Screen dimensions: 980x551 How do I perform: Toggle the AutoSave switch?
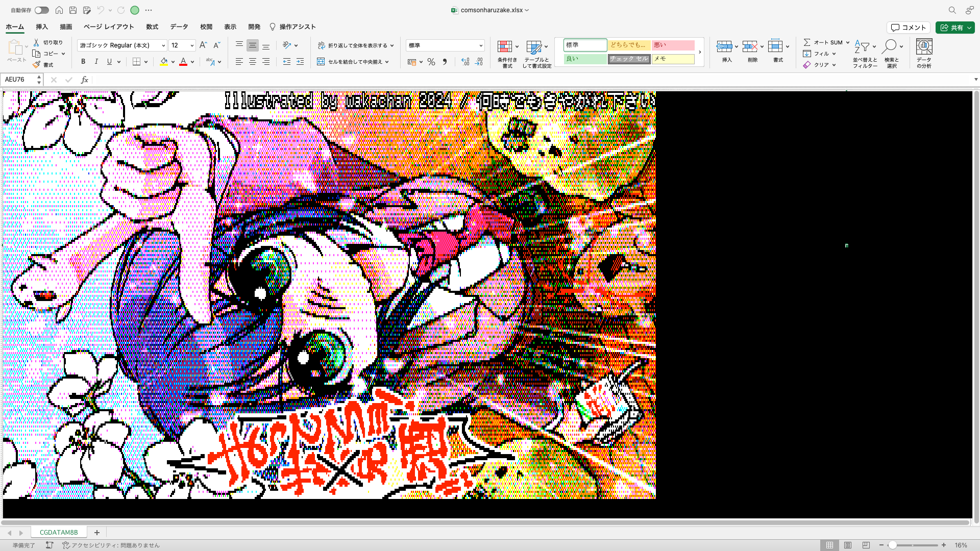coord(42,10)
